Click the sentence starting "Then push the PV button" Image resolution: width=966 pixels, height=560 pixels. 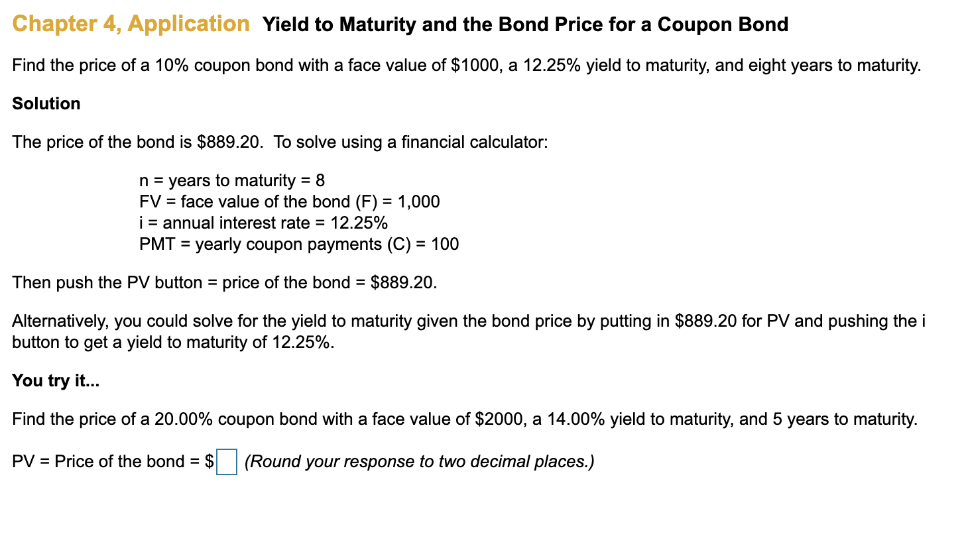point(225,282)
